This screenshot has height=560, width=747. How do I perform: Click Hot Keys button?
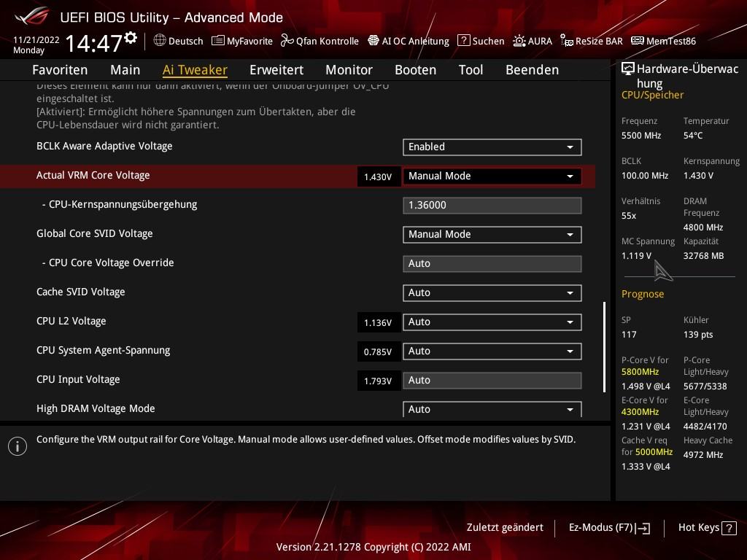click(x=707, y=528)
